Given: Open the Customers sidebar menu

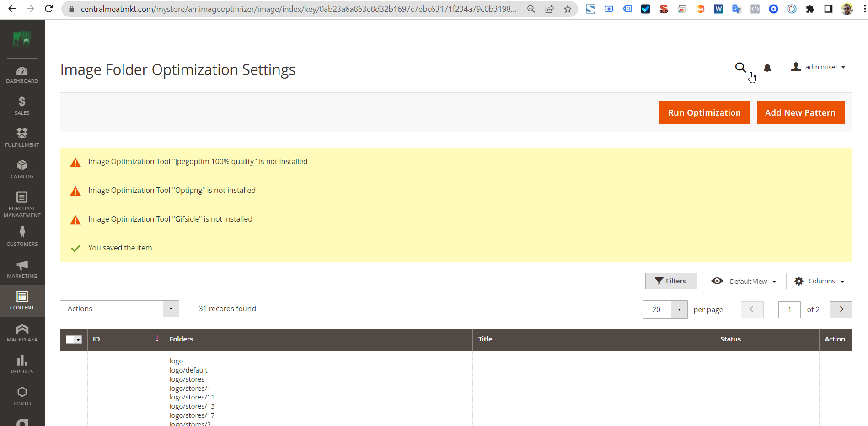Looking at the screenshot, I should [22, 237].
